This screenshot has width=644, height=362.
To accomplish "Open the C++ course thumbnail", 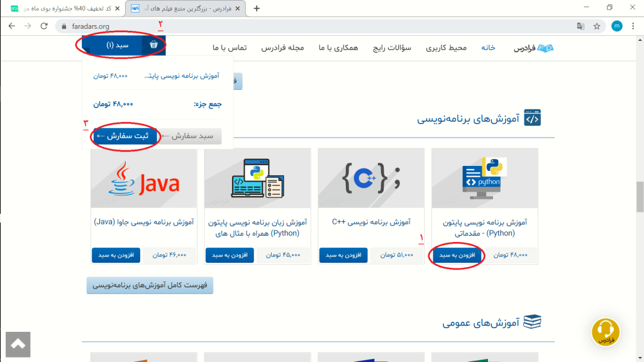I will pyautogui.click(x=371, y=178).
